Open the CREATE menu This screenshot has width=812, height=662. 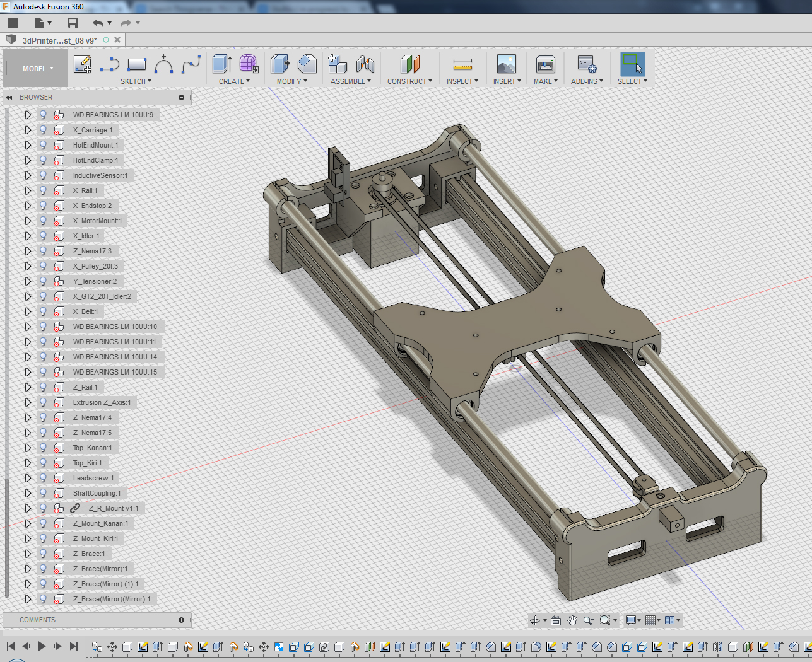[234, 81]
